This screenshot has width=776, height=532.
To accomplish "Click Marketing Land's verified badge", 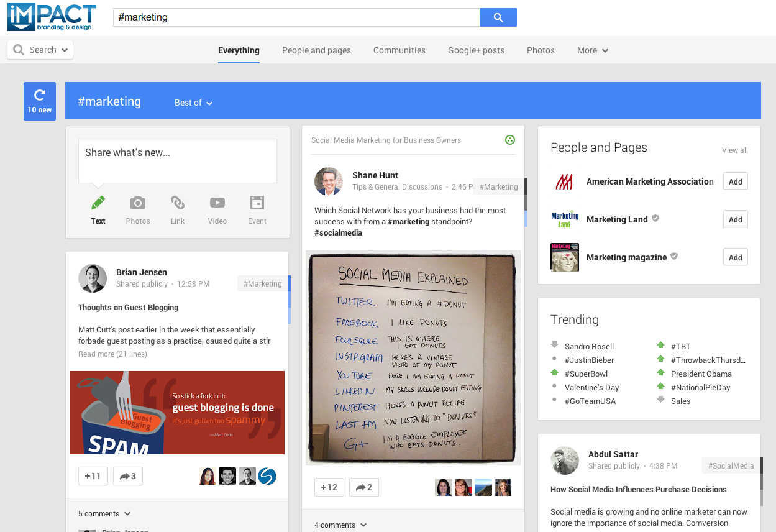I will 655,219.
